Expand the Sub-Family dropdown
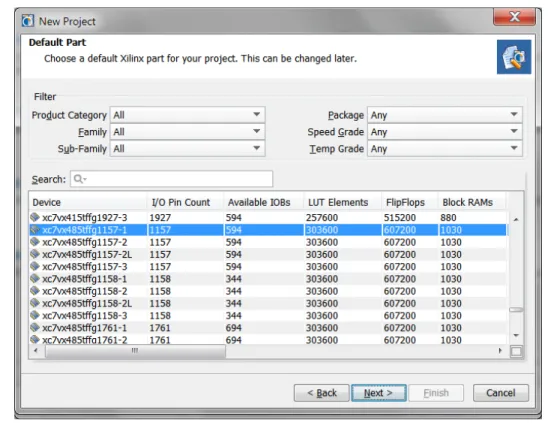 (x=187, y=148)
